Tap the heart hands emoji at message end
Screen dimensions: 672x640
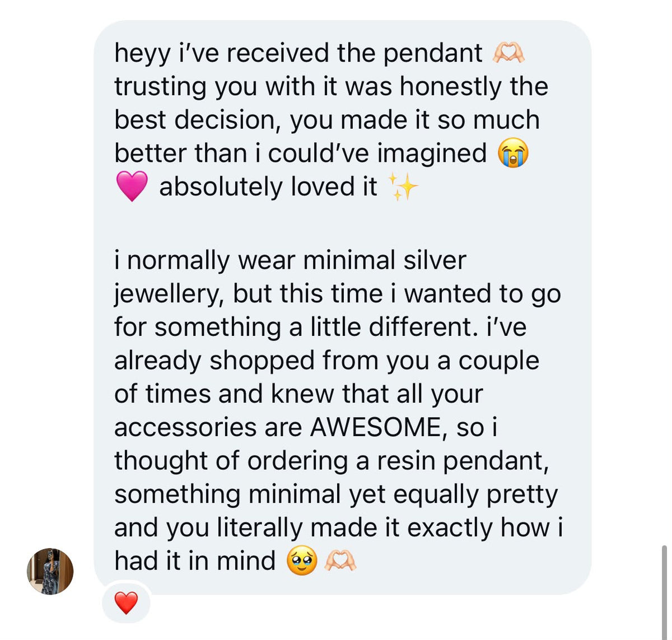click(340, 560)
